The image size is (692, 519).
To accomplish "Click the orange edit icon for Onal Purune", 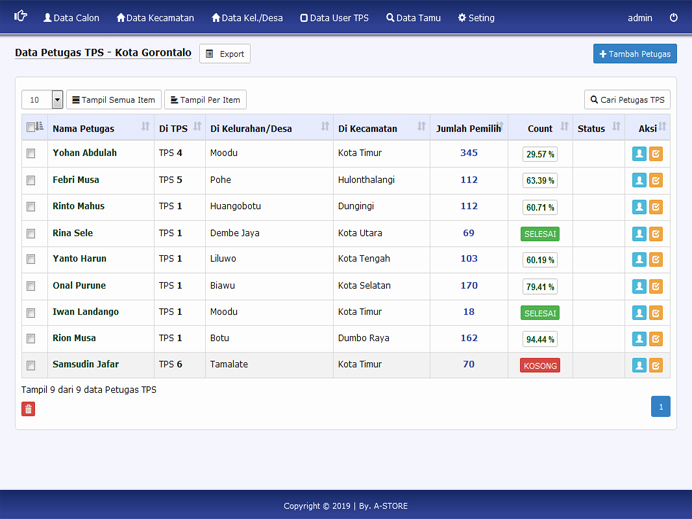I will point(656,287).
